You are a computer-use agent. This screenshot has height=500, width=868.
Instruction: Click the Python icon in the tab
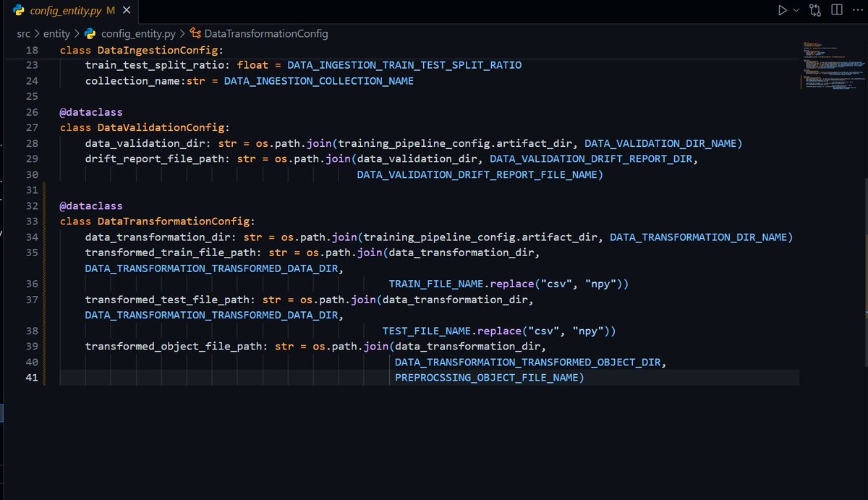[x=20, y=12]
